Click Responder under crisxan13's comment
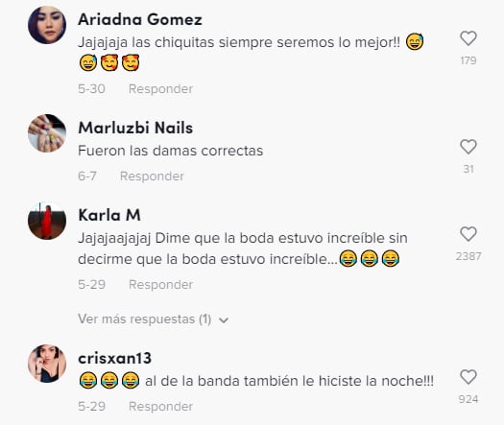Screen dimensions: 504x425 pyautogui.click(x=160, y=407)
